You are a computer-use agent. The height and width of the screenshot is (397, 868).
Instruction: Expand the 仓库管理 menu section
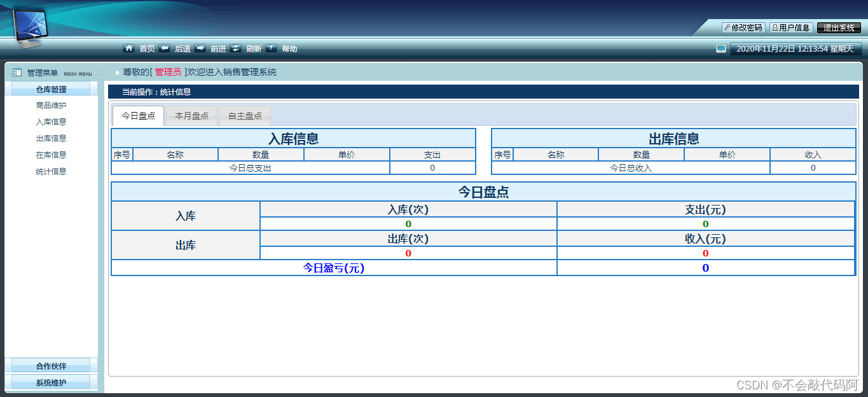tap(52, 90)
